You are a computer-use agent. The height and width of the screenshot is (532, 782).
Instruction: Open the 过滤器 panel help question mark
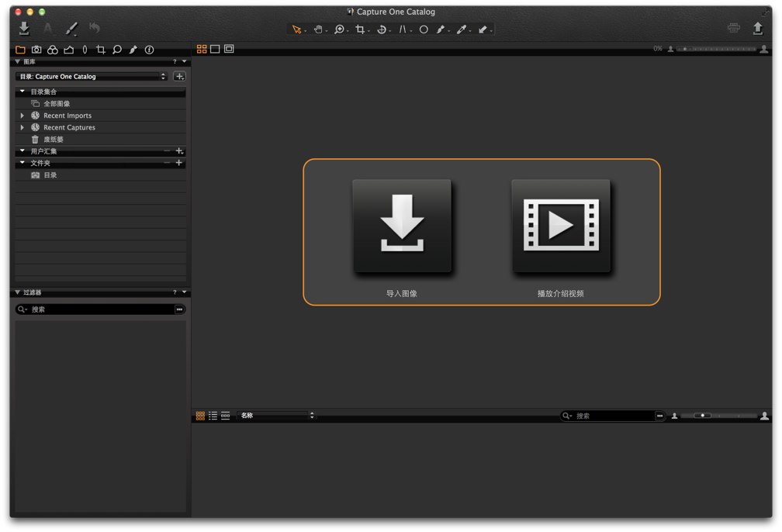[175, 292]
